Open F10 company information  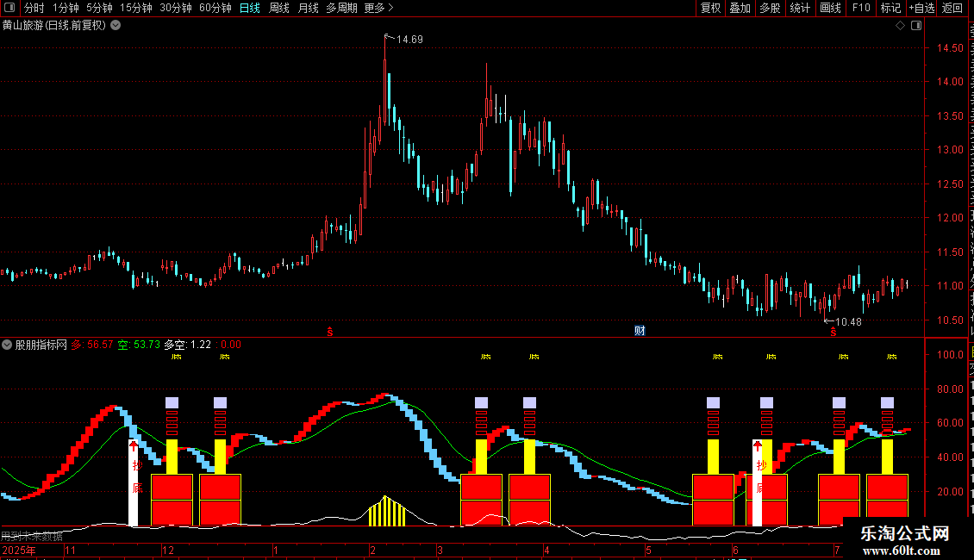coord(861,8)
